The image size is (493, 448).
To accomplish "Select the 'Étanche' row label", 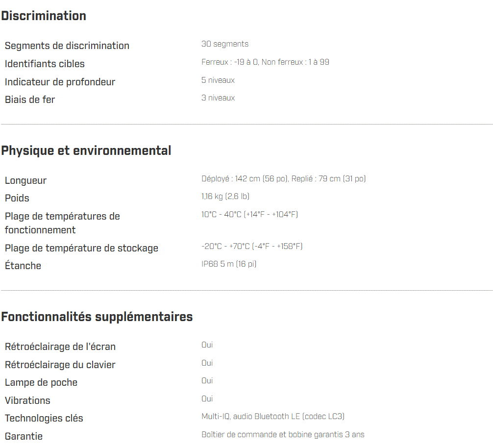I will [x=23, y=266].
